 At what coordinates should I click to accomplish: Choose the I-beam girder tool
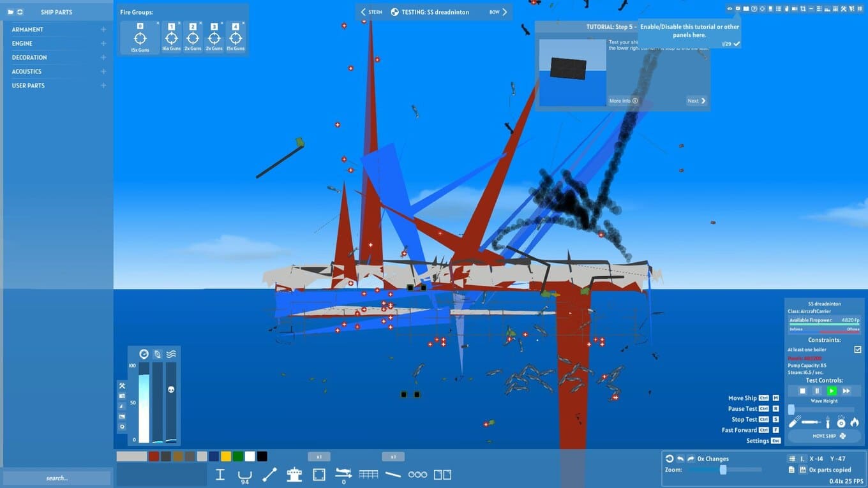click(220, 475)
